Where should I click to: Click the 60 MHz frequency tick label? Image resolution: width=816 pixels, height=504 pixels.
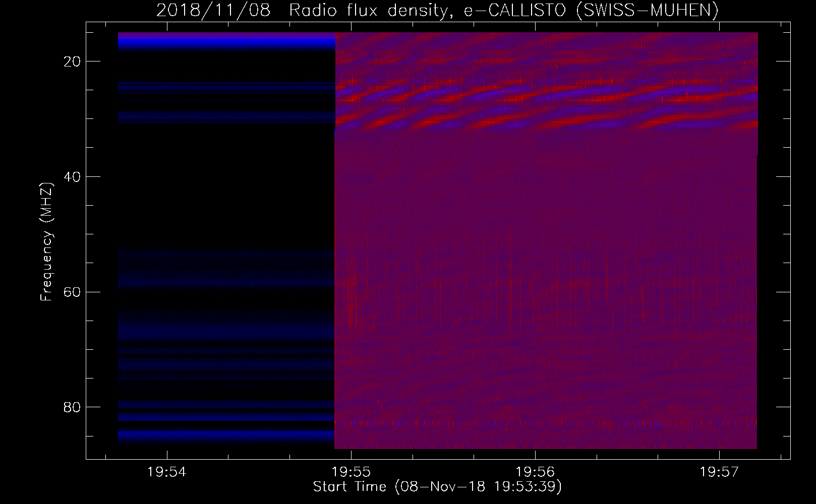72,292
